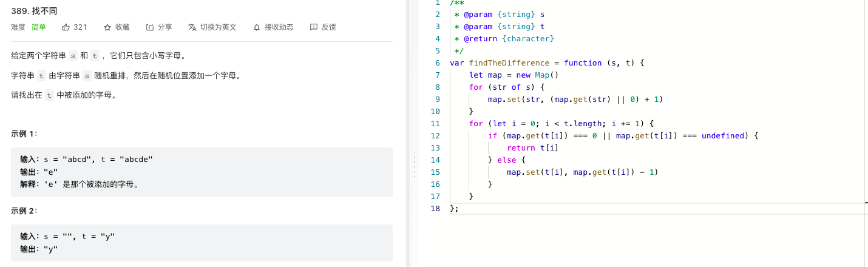Click the 示例 1 heading
The image size is (868, 267).
(x=24, y=133)
